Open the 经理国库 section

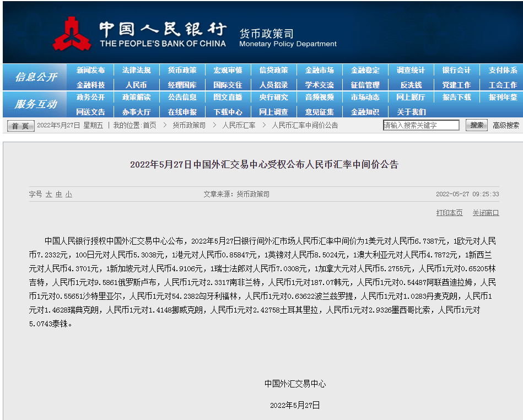[182, 85]
